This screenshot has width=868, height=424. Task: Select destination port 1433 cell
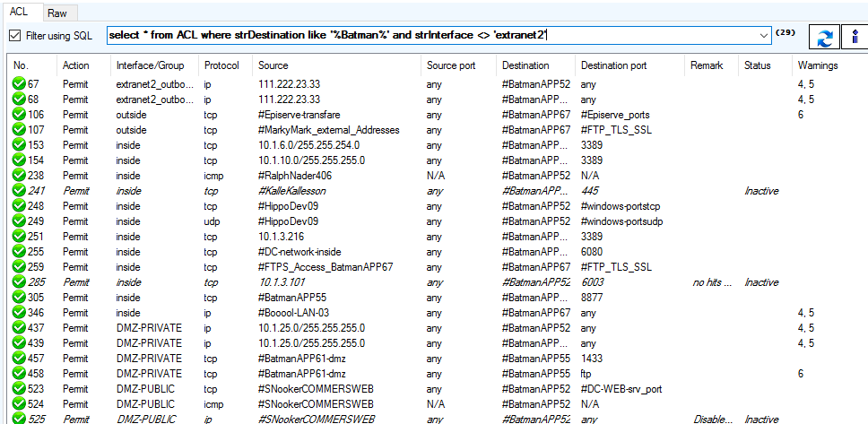pyautogui.click(x=591, y=359)
